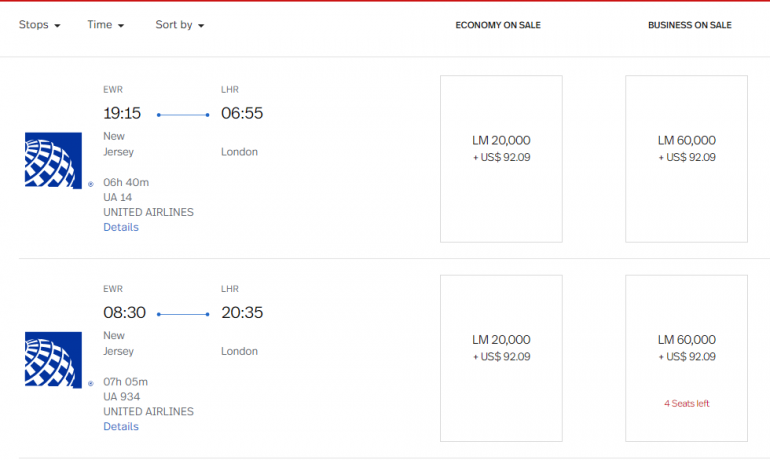Viewport: 770px width, 460px height.
Task: Select the Business On Sale column header
Action: pos(690,25)
